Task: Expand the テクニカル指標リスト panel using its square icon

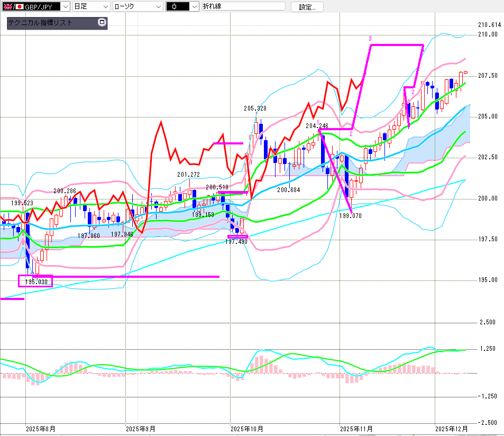Action: point(102,23)
